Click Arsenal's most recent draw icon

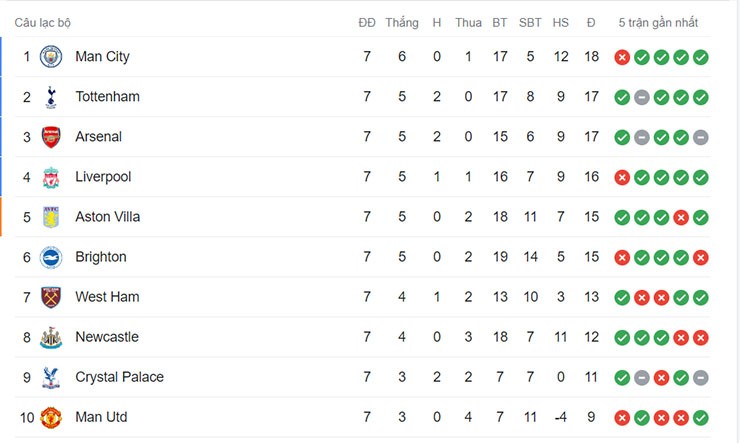(x=701, y=137)
